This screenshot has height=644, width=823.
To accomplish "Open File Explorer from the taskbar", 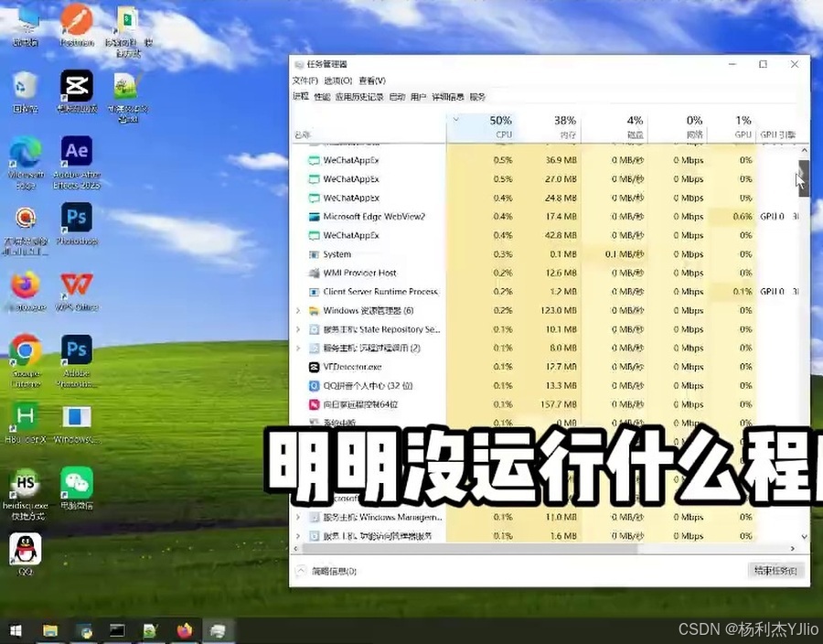I will (x=50, y=630).
